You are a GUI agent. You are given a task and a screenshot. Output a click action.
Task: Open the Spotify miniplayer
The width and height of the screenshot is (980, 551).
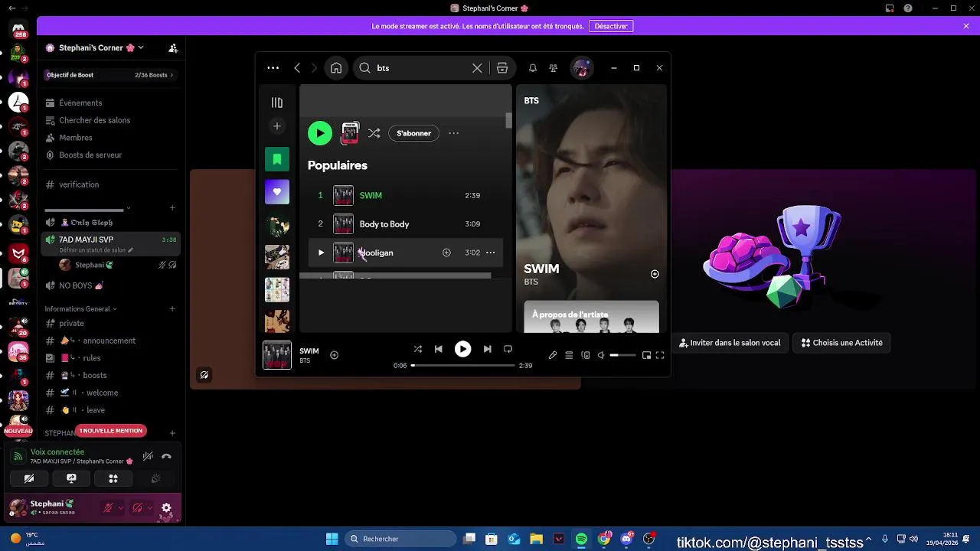coord(647,355)
